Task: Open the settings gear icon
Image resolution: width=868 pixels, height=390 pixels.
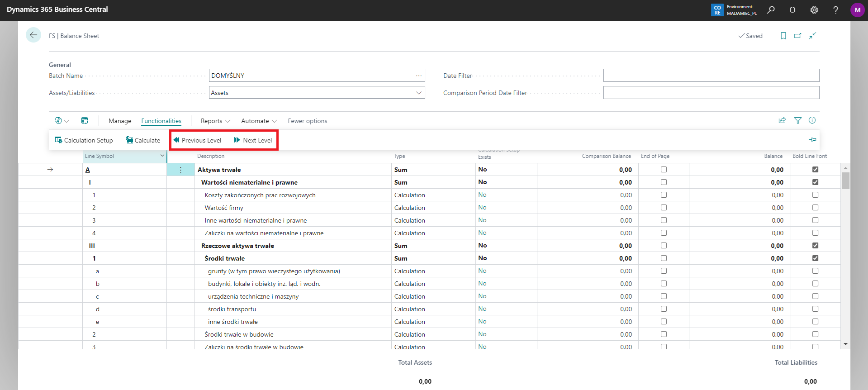Action: pyautogui.click(x=814, y=10)
